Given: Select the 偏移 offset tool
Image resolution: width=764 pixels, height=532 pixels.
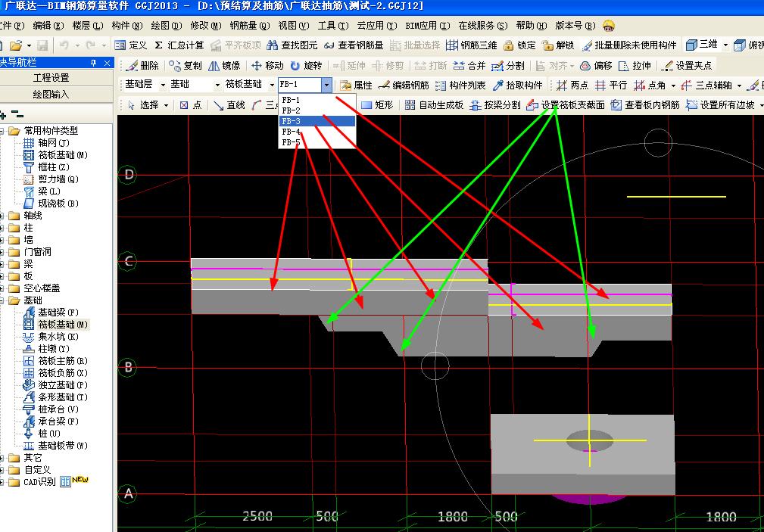Looking at the screenshot, I should pos(596,65).
